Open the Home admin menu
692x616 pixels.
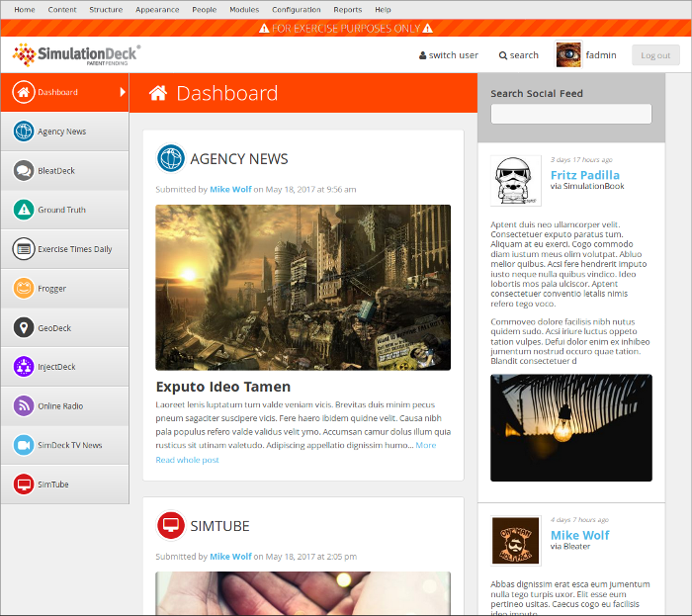[x=25, y=9]
